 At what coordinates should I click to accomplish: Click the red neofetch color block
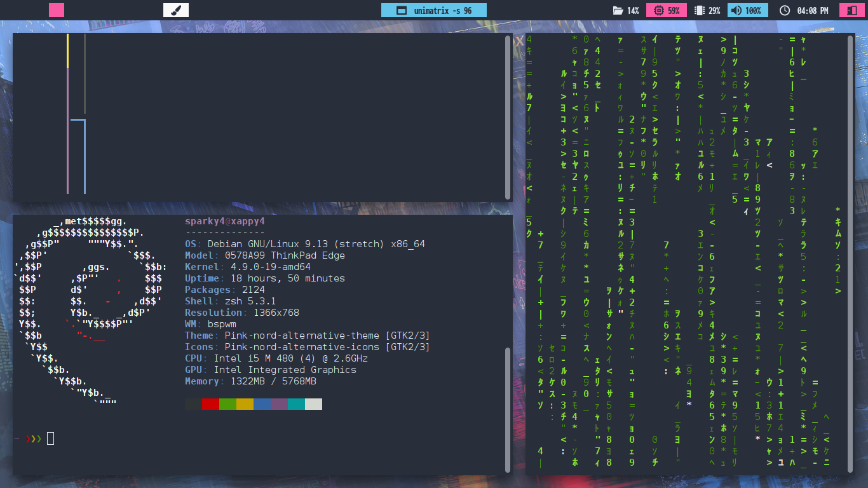click(x=210, y=404)
